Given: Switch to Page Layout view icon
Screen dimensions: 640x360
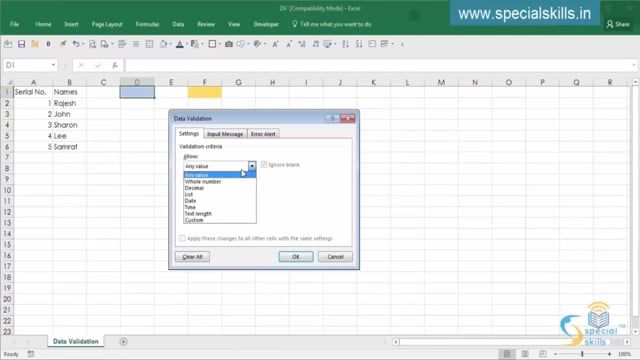Looking at the screenshot, I should tap(525, 354).
